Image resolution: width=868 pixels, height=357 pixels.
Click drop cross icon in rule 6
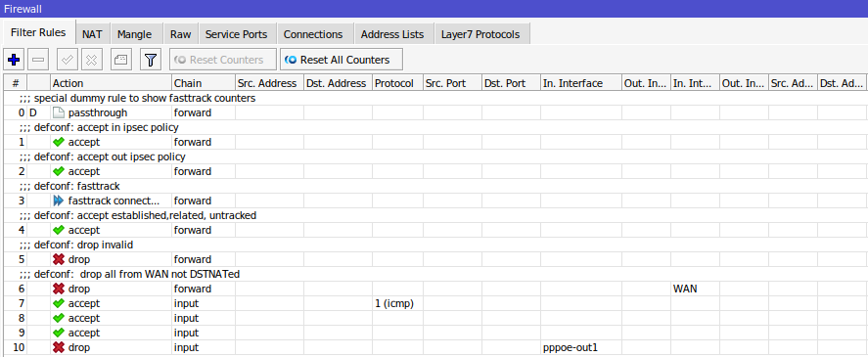pos(58,289)
